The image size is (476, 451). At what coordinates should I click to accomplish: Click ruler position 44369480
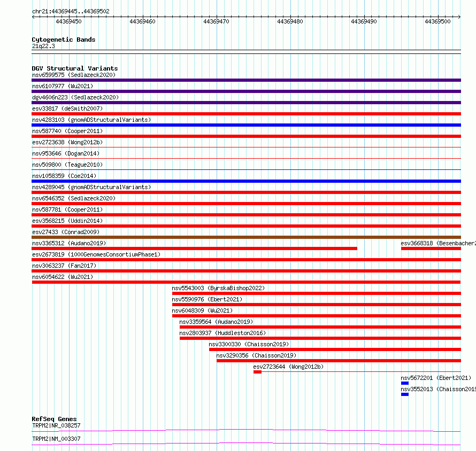click(290, 21)
